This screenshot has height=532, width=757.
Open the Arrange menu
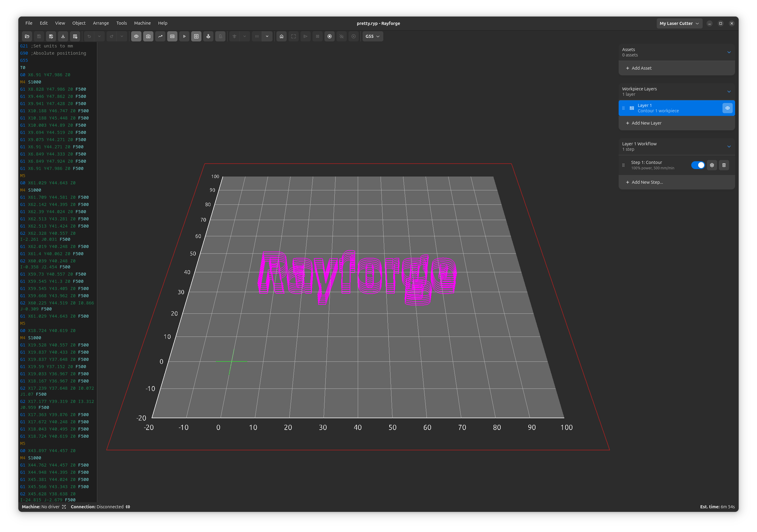click(101, 23)
